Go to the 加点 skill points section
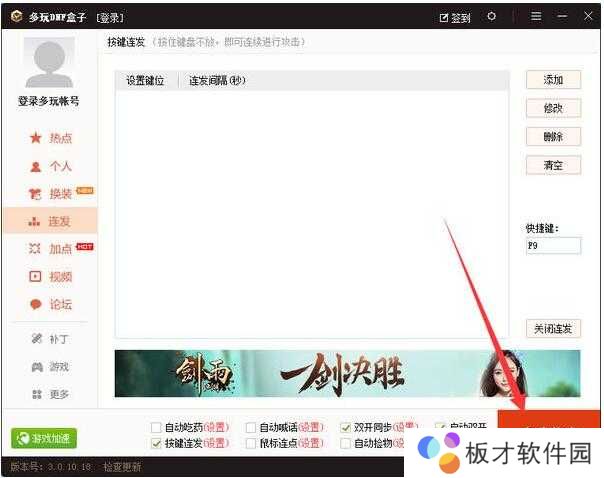The width and height of the screenshot is (604, 478). pyautogui.click(x=52, y=249)
